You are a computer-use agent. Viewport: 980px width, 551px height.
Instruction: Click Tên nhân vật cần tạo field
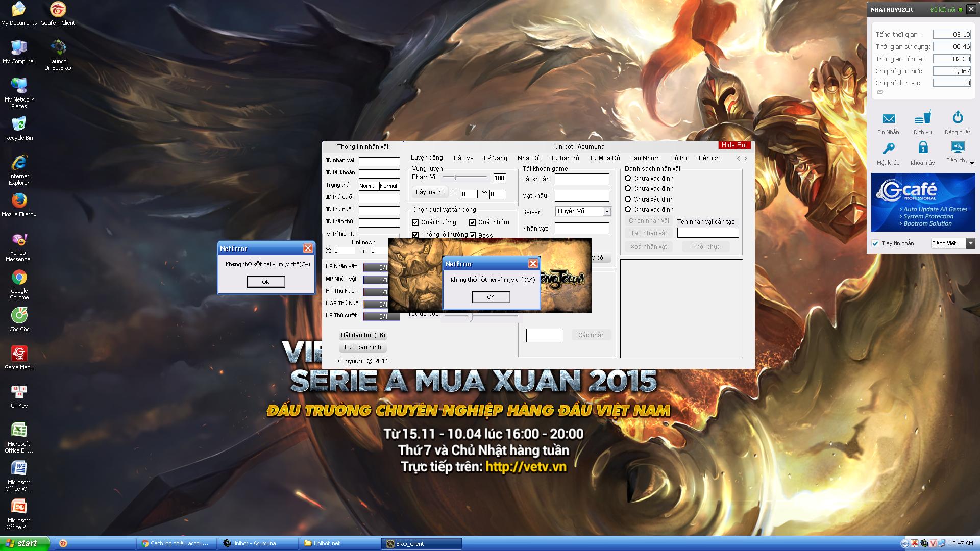[x=708, y=233]
